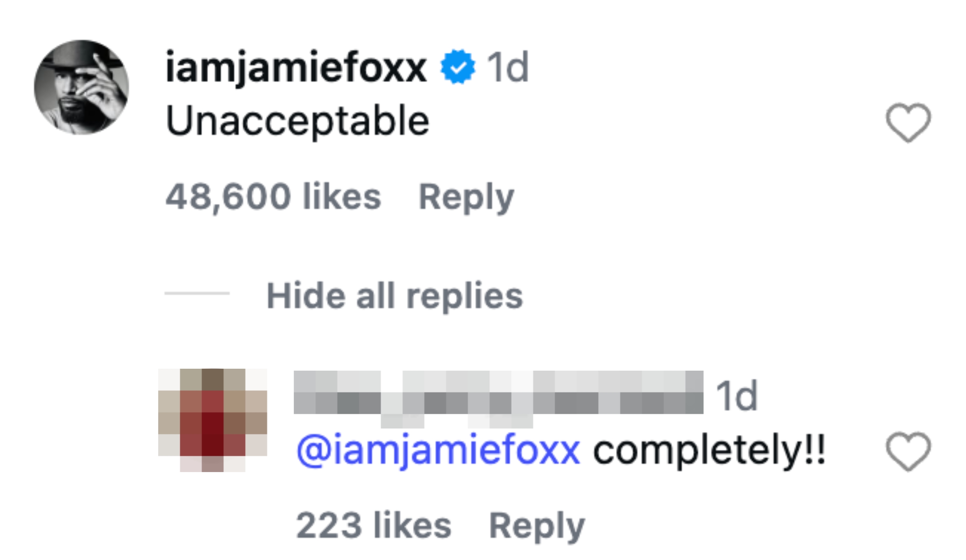The image size is (966, 560).
Task: View the 48,600 likes list
Action: 273,197
